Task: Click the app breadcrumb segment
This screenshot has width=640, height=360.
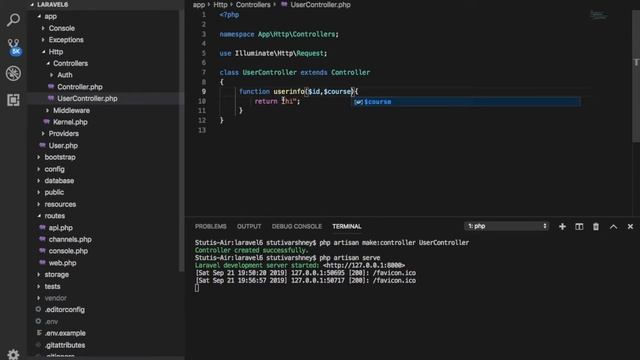Action: [x=199, y=5]
